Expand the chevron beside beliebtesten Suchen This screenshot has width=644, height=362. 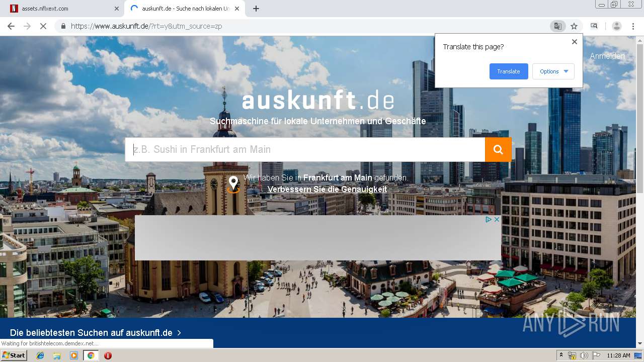(x=179, y=333)
